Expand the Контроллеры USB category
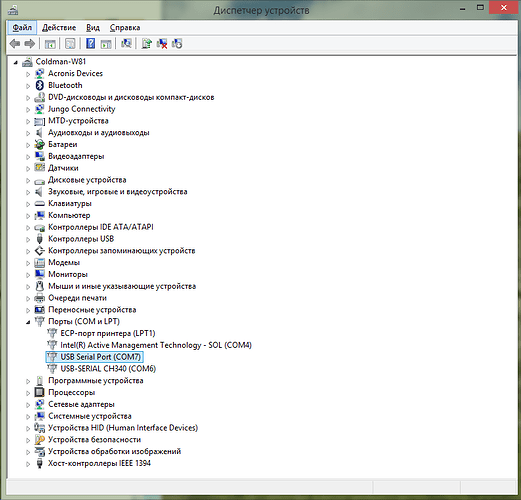The width and height of the screenshot is (521, 500). coord(28,239)
